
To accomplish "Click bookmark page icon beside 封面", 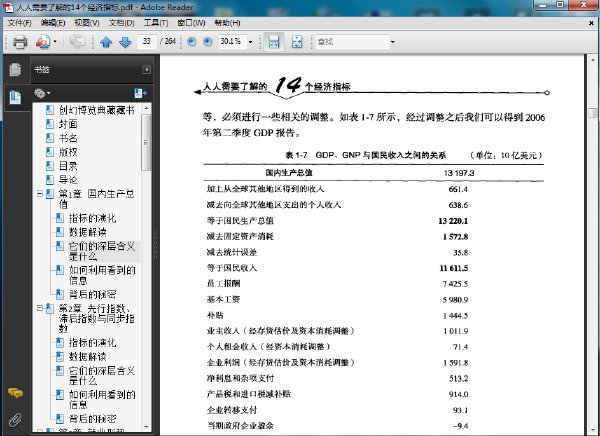I will (x=50, y=124).
